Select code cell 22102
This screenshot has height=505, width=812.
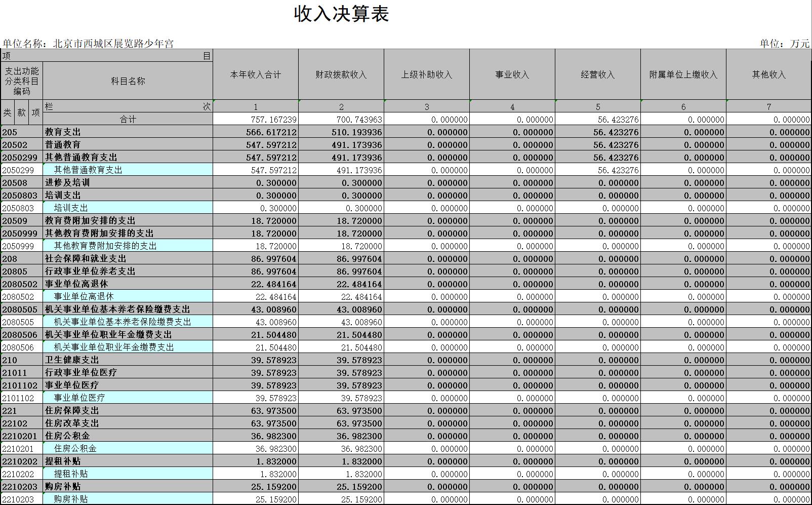(x=22, y=423)
